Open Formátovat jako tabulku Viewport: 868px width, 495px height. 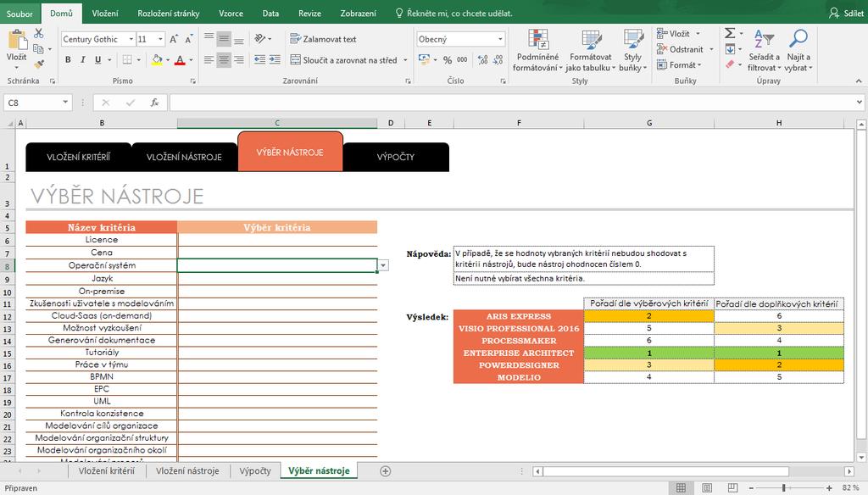pyautogui.click(x=591, y=50)
